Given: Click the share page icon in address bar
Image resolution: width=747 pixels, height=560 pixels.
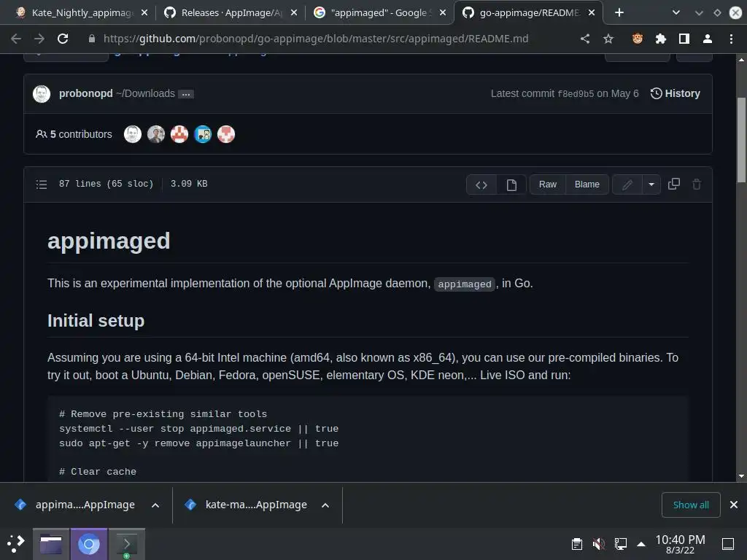Looking at the screenshot, I should tap(585, 39).
